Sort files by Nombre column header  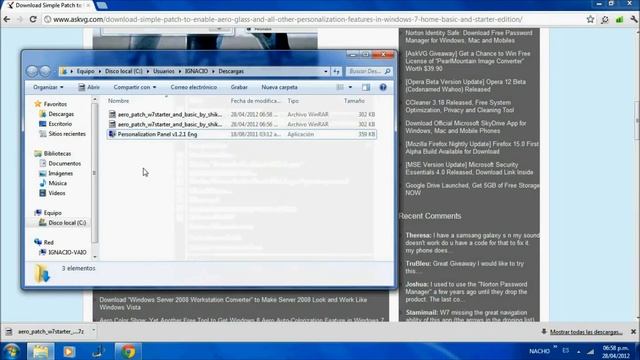click(118, 101)
